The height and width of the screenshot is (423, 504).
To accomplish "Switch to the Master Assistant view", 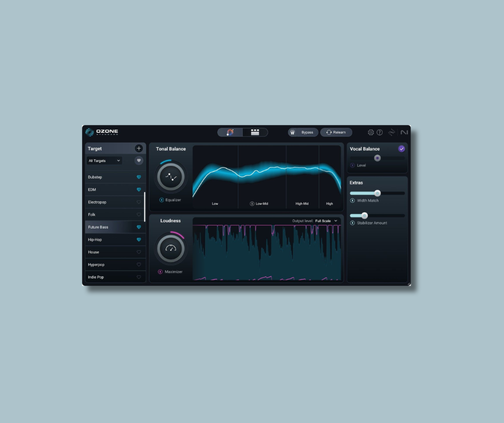I will [230, 132].
